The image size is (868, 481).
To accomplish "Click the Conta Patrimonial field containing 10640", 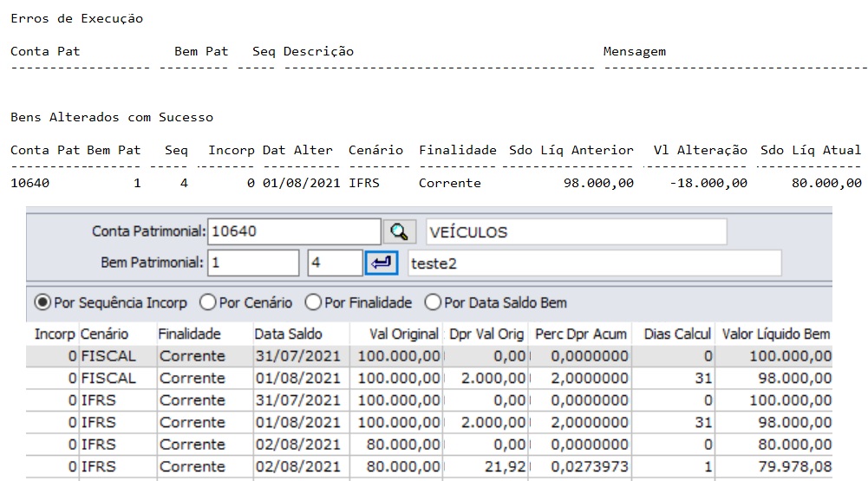I will (294, 231).
